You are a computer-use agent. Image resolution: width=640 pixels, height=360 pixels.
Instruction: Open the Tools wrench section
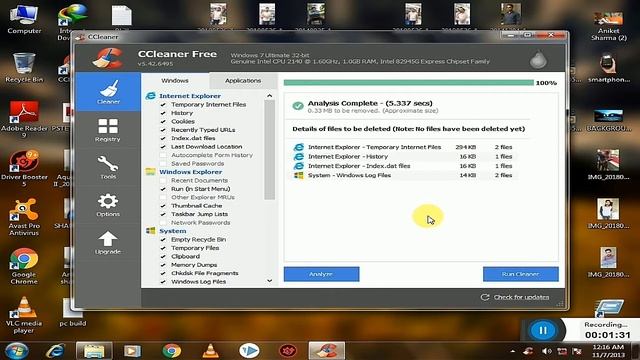(x=108, y=167)
